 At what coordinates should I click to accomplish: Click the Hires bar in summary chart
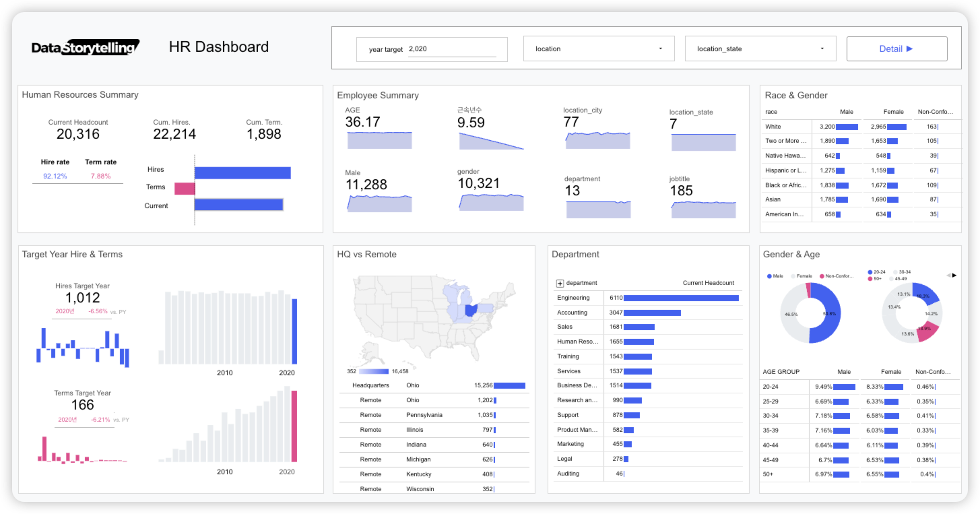tap(242, 173)
